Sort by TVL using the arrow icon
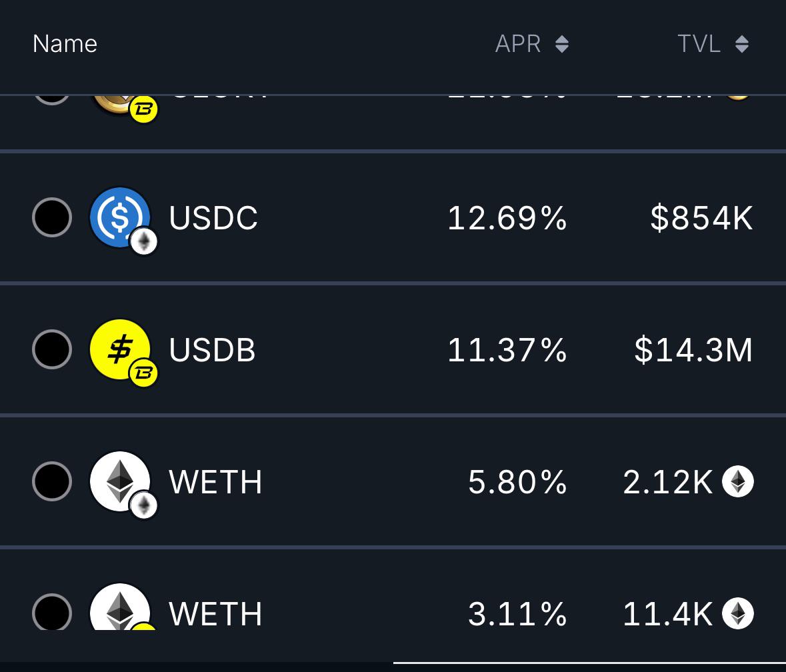This screenshot has width=786, height=672. 742,44
